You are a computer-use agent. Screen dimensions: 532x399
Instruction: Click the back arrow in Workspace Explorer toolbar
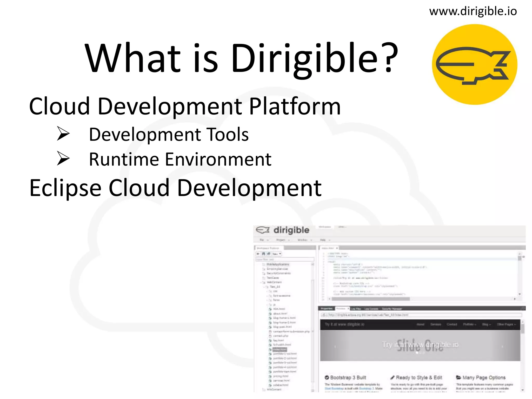pyautogui.click(x=258, y=254)
